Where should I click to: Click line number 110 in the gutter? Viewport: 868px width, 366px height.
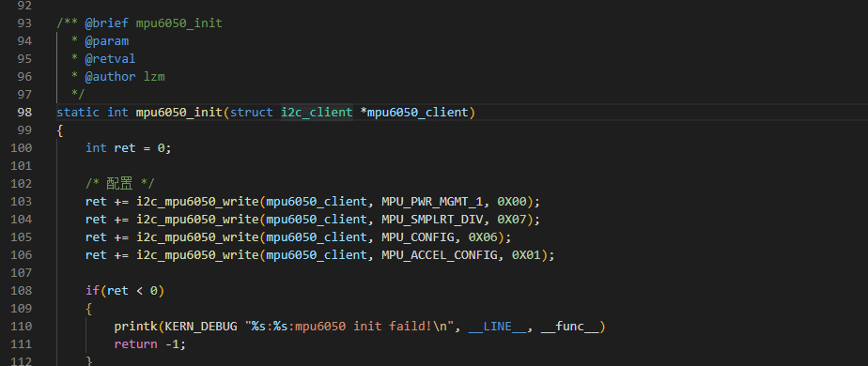point(21,327)
